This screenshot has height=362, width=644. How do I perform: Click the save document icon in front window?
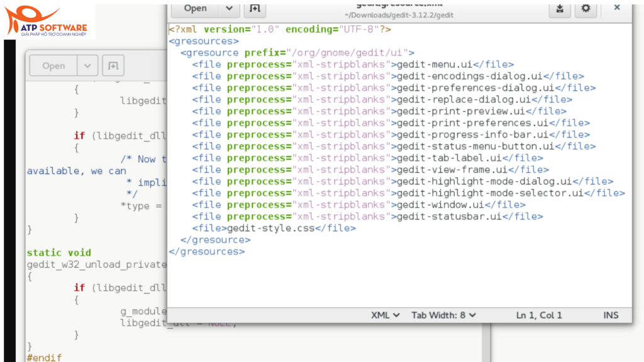[x=560, y=9]
